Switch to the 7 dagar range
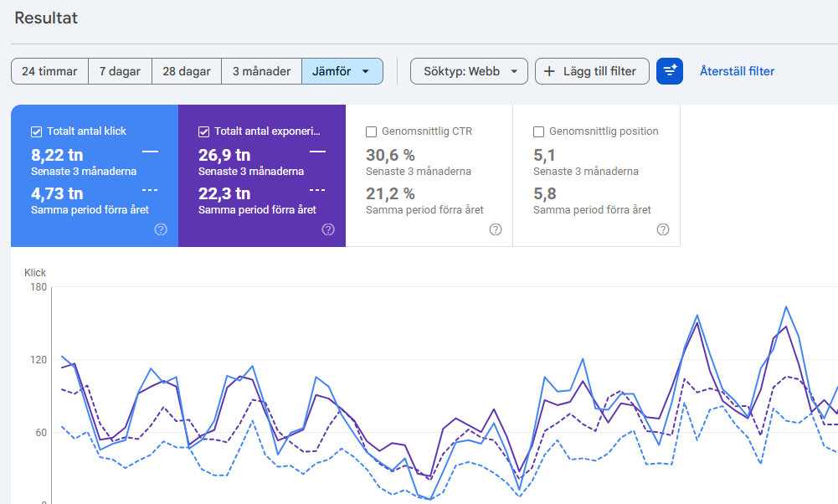Screen dimensions: 838x504 [120, 71]
